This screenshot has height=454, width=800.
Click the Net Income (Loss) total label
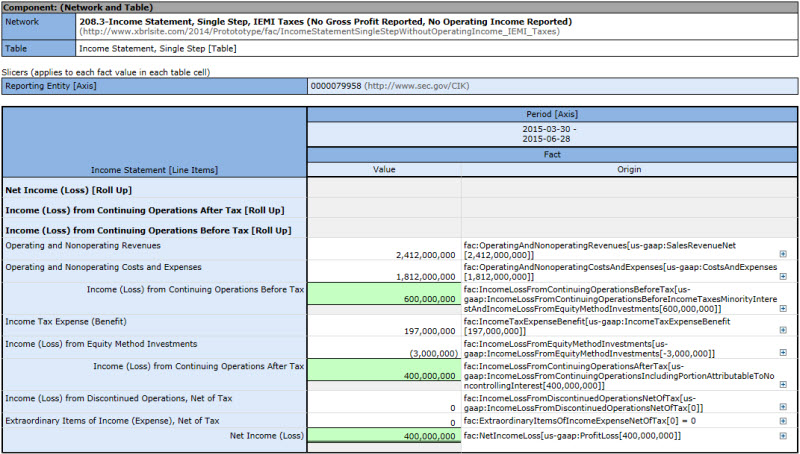click(267, 435)
